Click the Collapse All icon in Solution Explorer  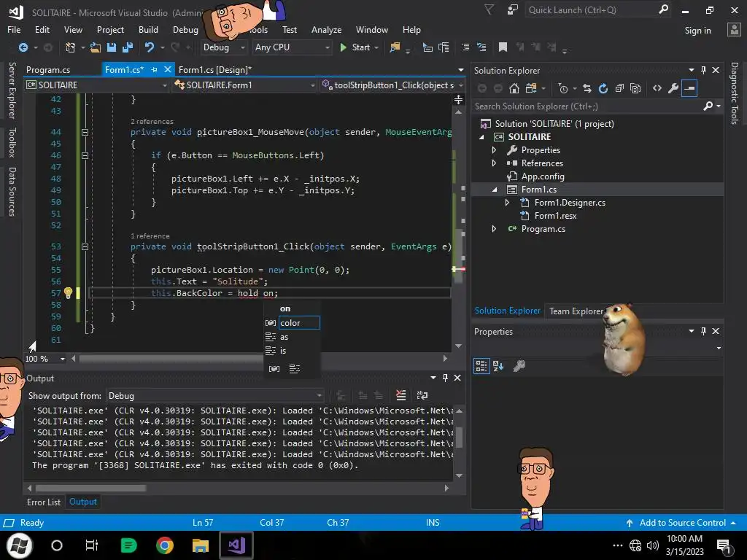click(x=619, y=88)
